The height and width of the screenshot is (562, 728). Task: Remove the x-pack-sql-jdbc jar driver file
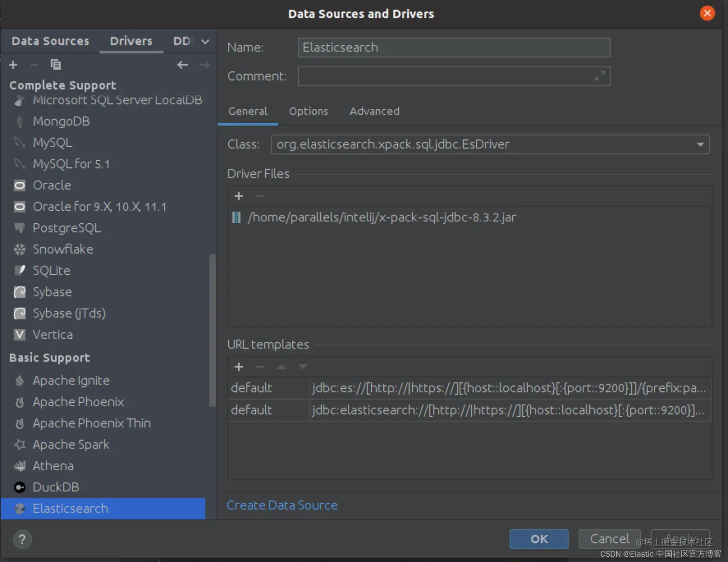click(x=260, y=196)
